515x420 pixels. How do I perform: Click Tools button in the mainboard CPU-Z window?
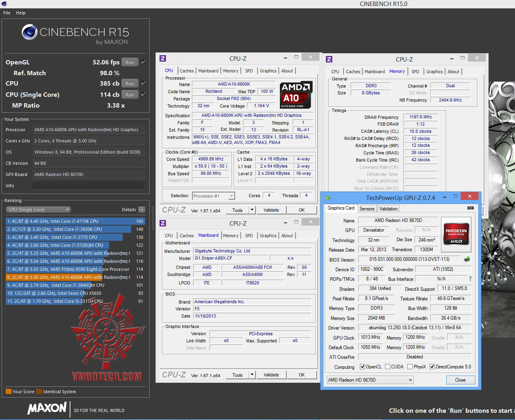click(238, 375)
